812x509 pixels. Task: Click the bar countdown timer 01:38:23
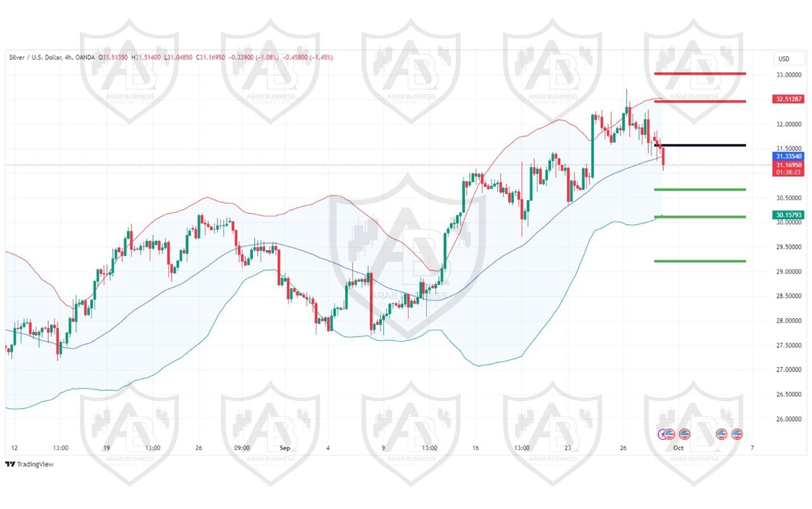point(788,172)
